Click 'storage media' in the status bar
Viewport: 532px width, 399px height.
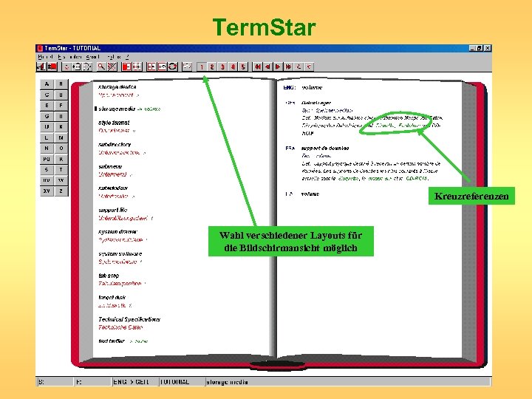pyautogui.click(x=227, y=382)
